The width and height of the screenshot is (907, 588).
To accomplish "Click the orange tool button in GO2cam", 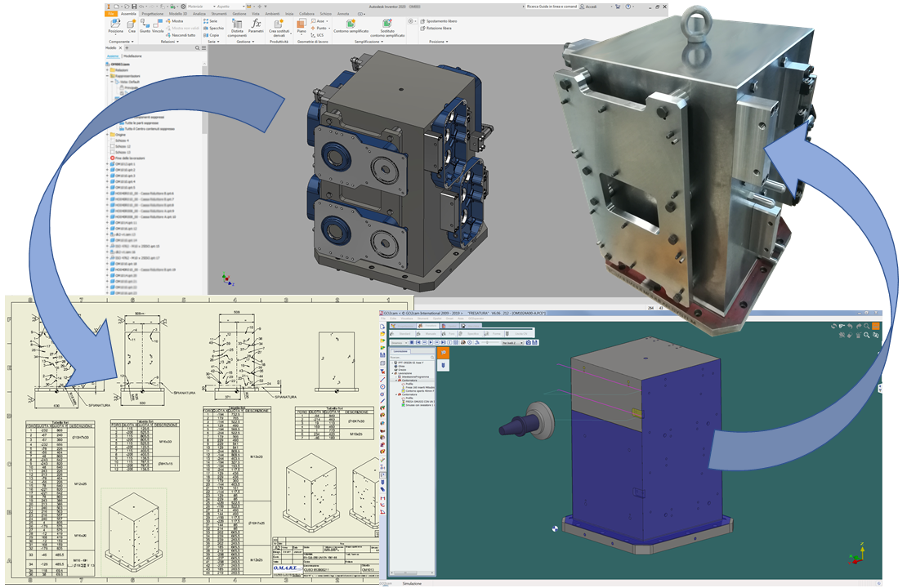I will [x=445, y=353].
